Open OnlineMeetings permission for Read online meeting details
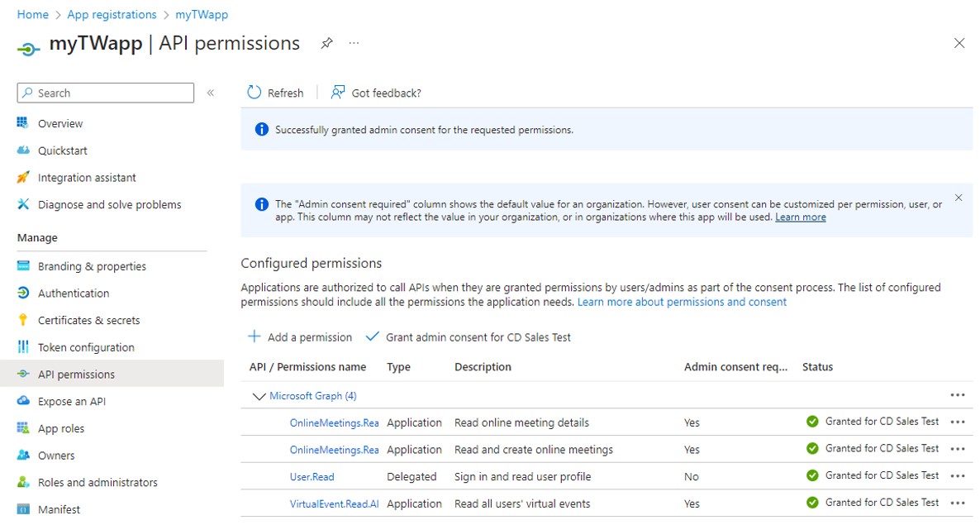 335,423
